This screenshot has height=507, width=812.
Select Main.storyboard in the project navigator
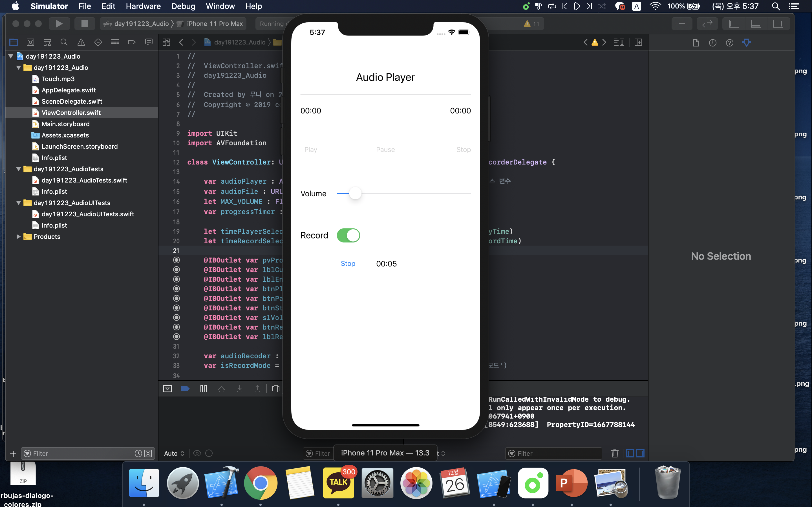click(65, 124)
